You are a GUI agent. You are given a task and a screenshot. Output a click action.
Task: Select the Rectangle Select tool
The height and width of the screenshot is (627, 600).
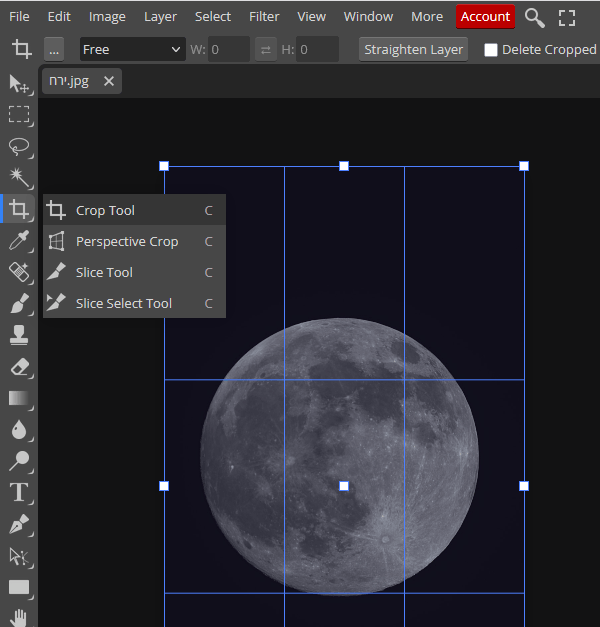(x=18, y=114)
